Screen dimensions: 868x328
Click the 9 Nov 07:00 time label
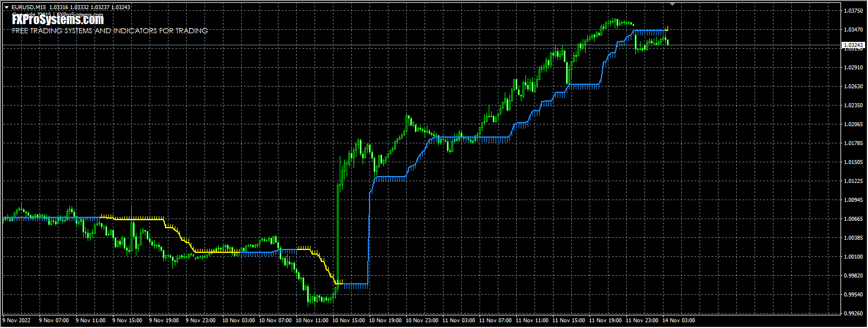tap(54, 321)
